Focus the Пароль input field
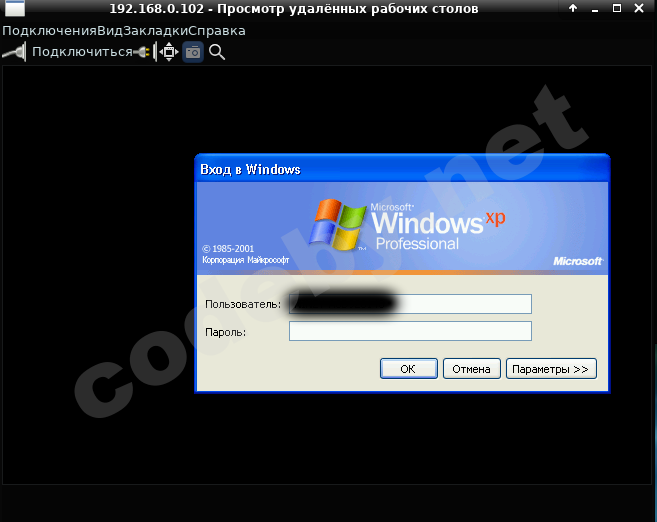Screen dimensions: 657x522 (x=410, y=331)
